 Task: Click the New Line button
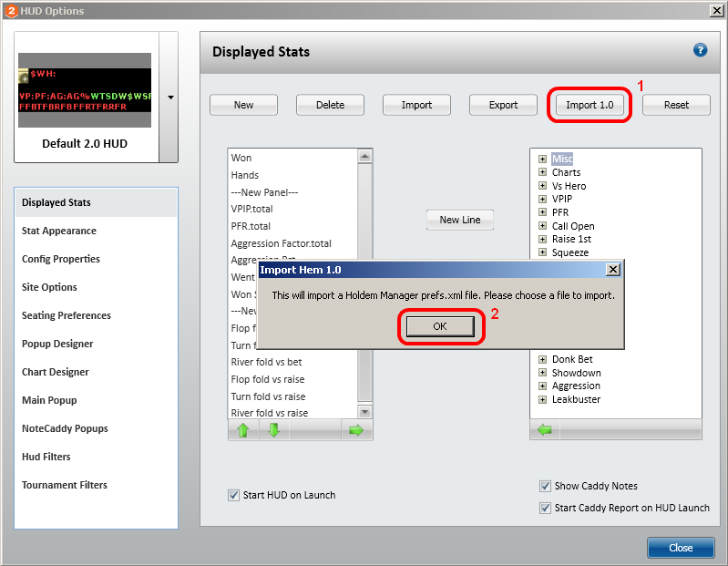(x=460, y=220)
